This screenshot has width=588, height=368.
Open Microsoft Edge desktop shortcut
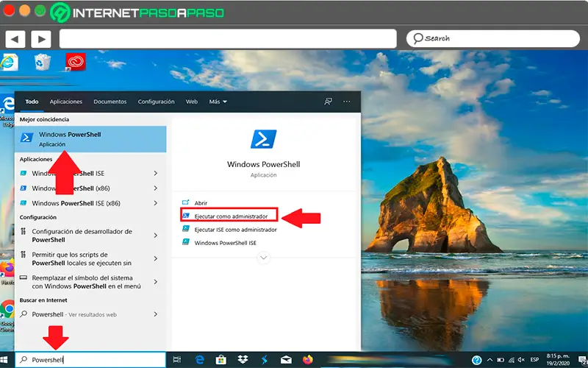click(x=7, y=110)
